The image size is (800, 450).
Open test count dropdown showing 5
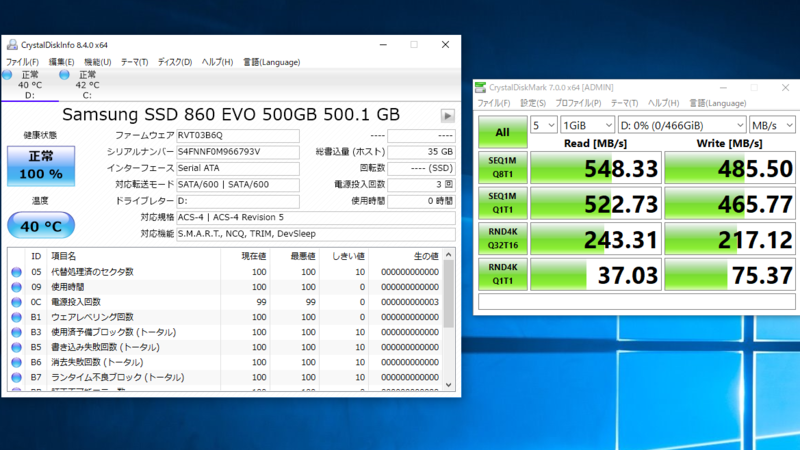(x=543, y=125)
